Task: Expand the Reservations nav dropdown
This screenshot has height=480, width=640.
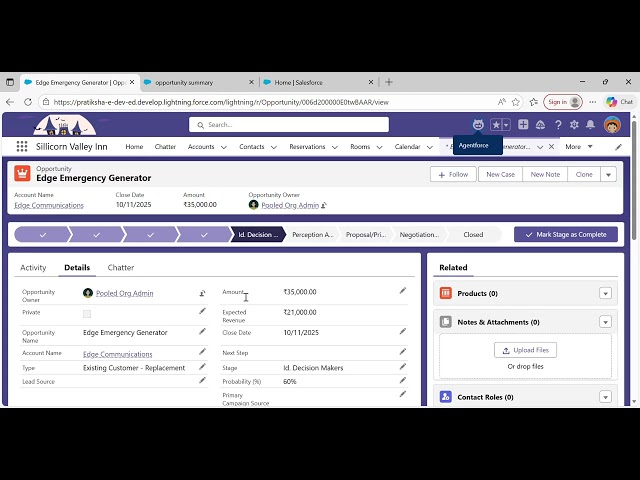Action: 335,147
